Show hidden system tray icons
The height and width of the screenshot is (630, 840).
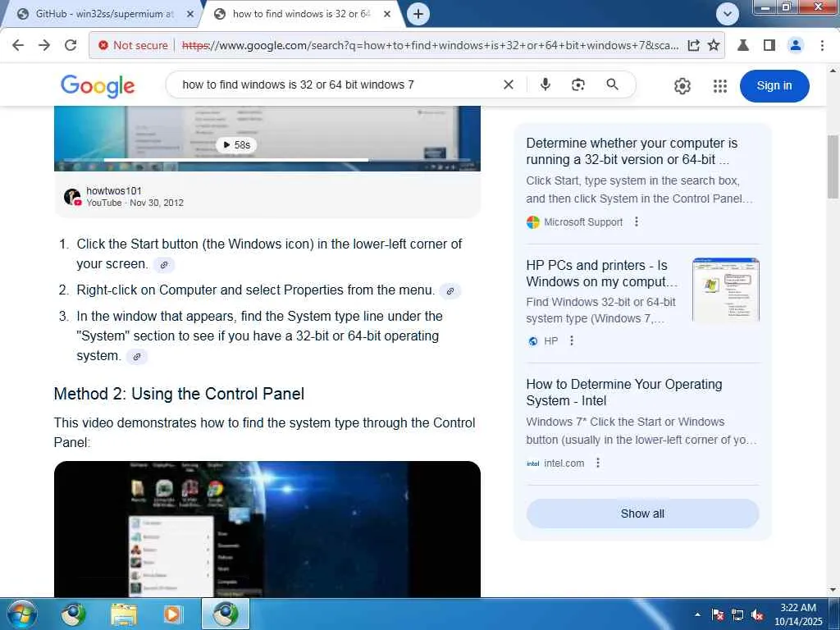697,614
